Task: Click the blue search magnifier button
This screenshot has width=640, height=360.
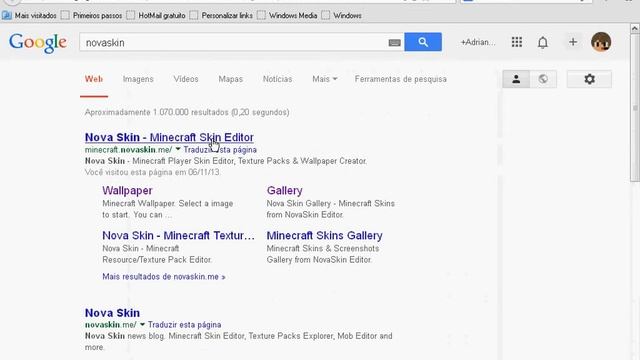Action: 423,42
